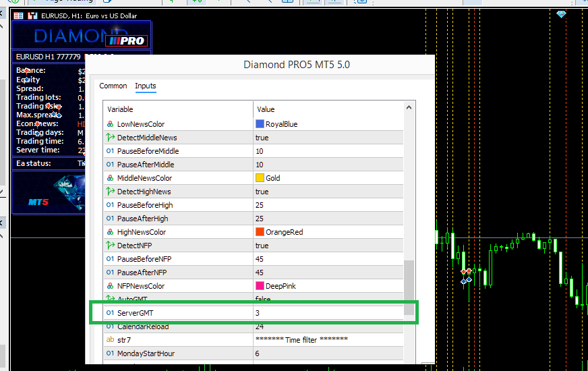Screen dimensions: 588x371
Task: Click the Ea status label
Action: 33,163
